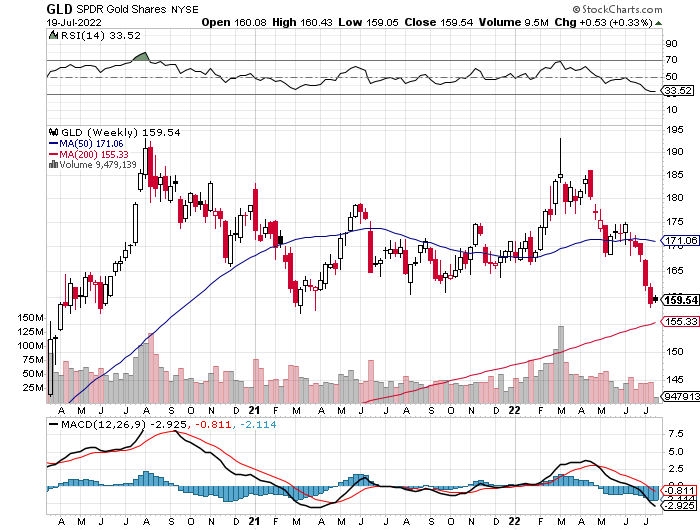Click the Low 159.05 value
The width and height of the screenshot is (700, 530).
pyautogui.click(x=368, y=22)
